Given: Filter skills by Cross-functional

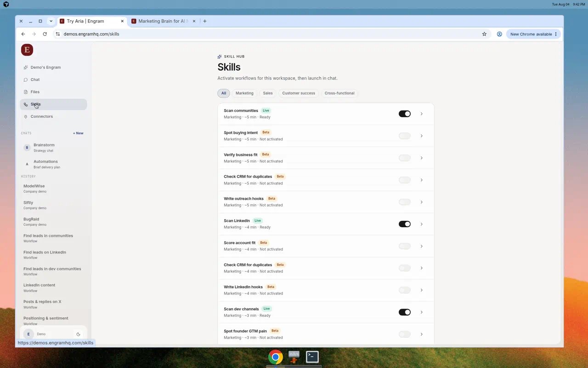Looking at the screenshot, I should point(339,93).
